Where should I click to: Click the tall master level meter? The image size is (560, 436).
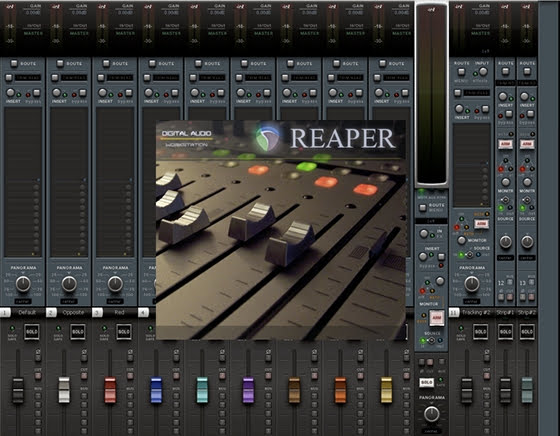(432, 94)
